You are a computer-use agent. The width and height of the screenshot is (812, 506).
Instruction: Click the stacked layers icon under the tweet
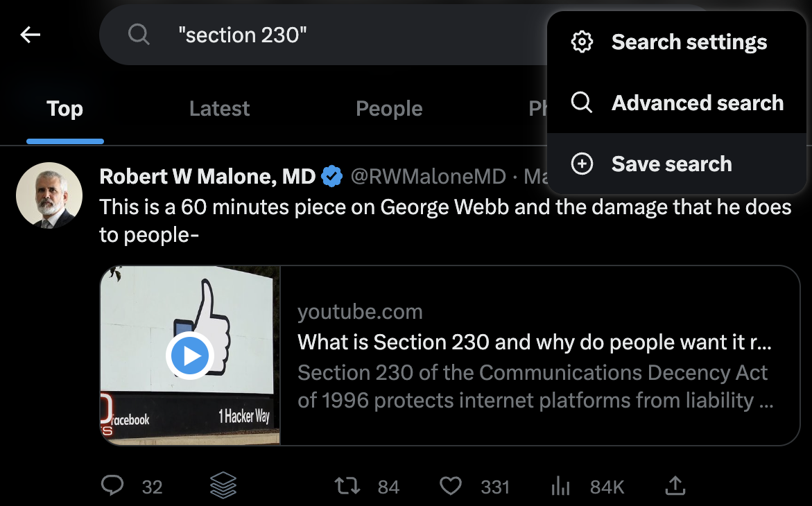[x=223, y=486]
